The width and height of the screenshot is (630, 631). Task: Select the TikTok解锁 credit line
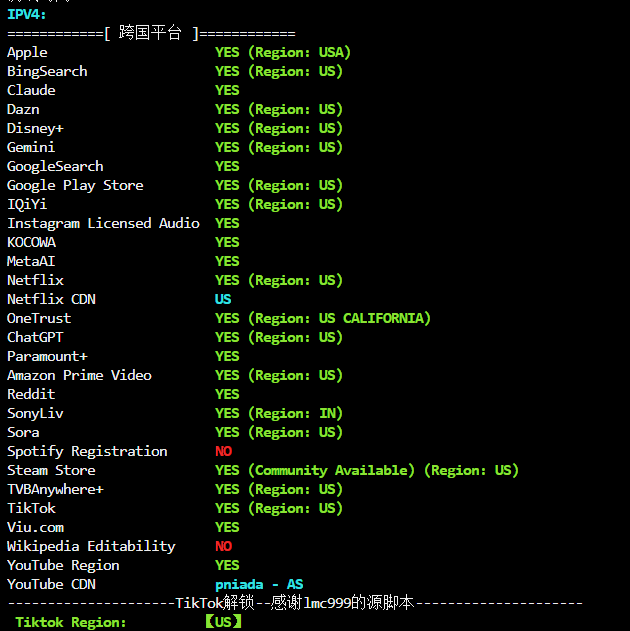(295, 603)
